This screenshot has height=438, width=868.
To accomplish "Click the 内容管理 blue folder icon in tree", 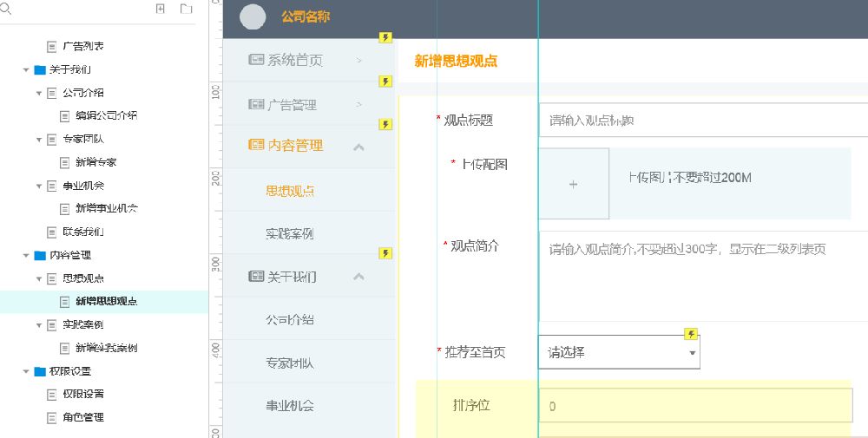I will click(x=40, y=256).
